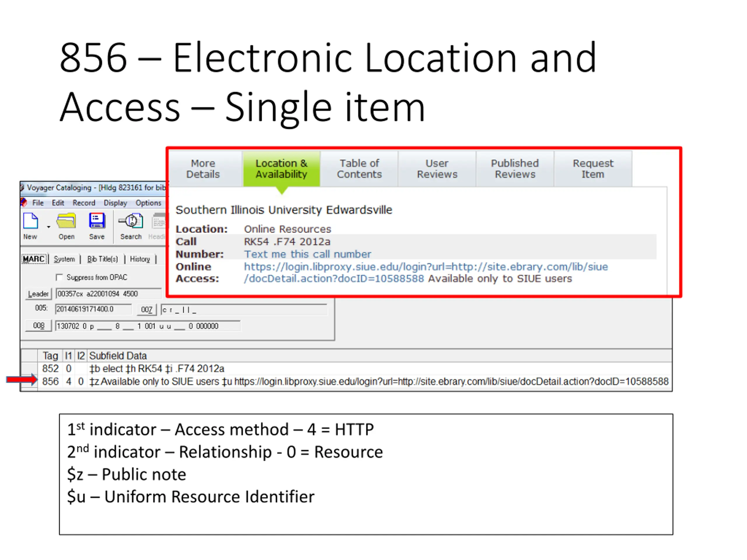Click the Text me this call number link

308,254
